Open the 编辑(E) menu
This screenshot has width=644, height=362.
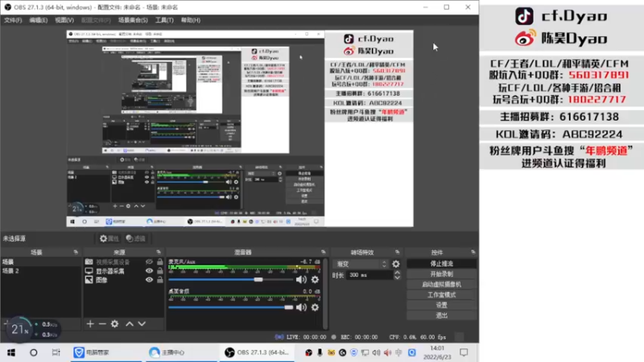[38, 20]
